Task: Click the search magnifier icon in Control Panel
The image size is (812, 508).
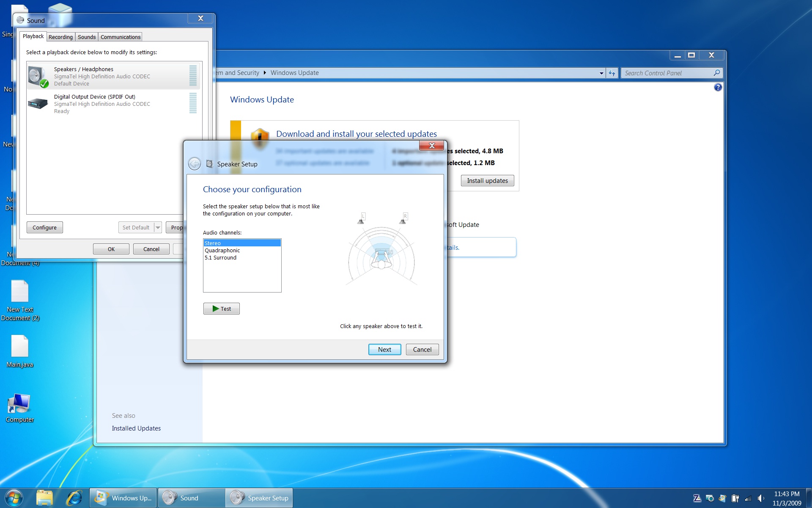Action: (716, 73)
